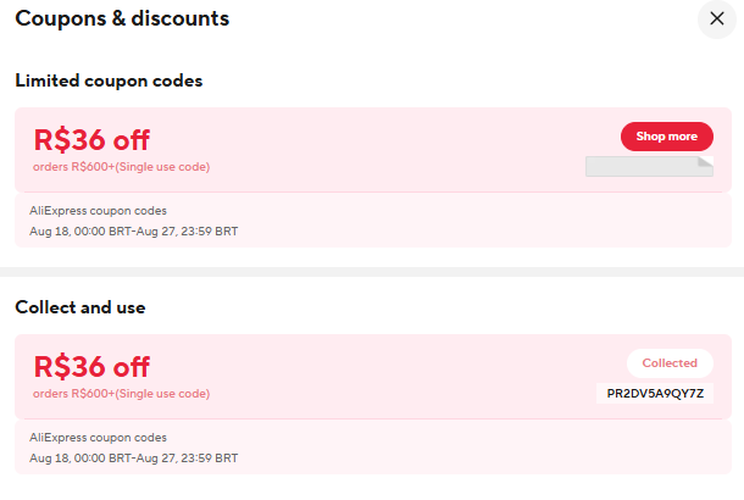Screen dimensions: 744x500
Task: Click the Shop more button
Action: [666, 136]
